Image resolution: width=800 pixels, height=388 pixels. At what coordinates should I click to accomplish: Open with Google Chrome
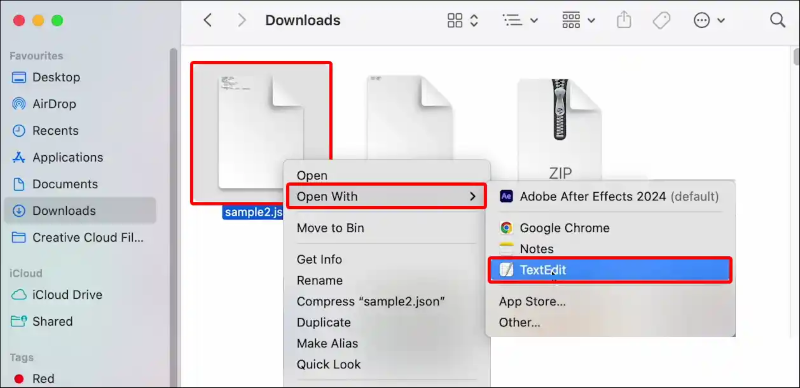(x=610, y=228)
